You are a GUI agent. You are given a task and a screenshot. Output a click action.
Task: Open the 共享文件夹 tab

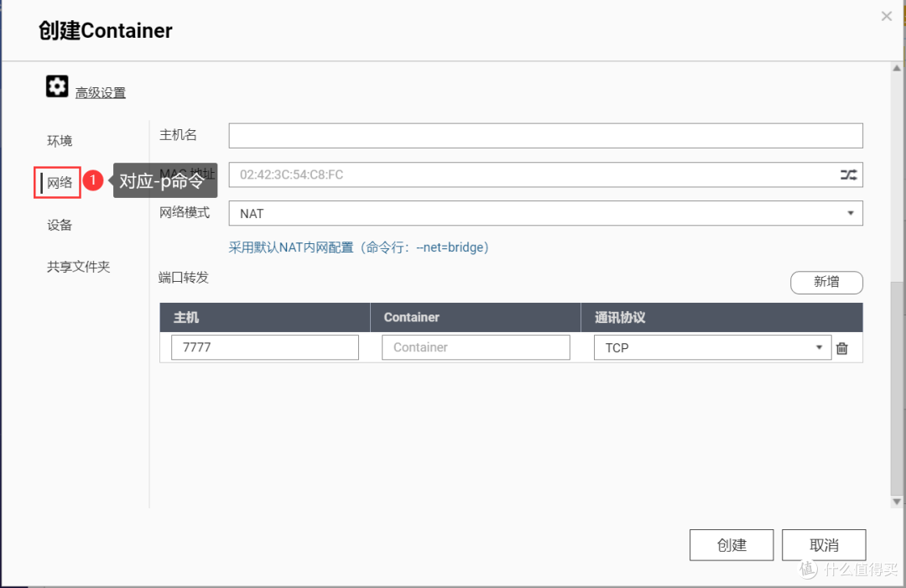[79, 267]
